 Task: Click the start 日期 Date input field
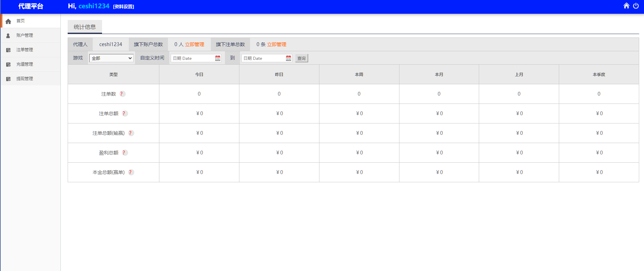tap(193, 58)
